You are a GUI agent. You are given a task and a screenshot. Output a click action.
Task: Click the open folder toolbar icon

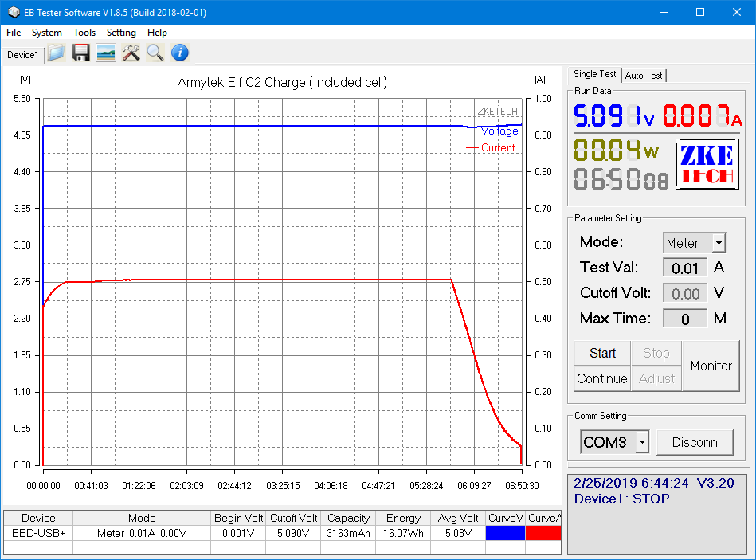pyautogui.click(x=57, y=53)
